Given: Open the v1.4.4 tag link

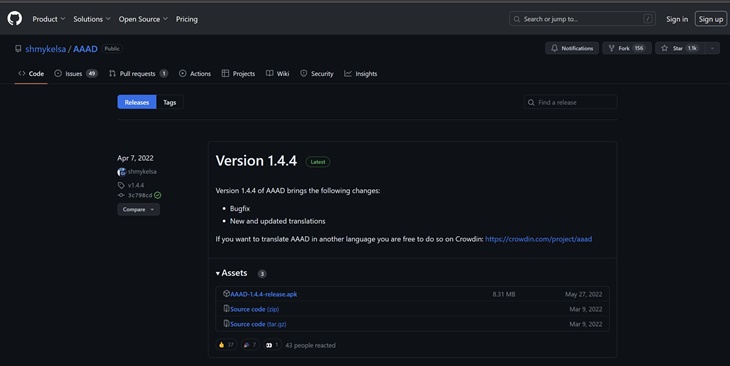Looking at the screenshot, I should click(x=136, y=185).
